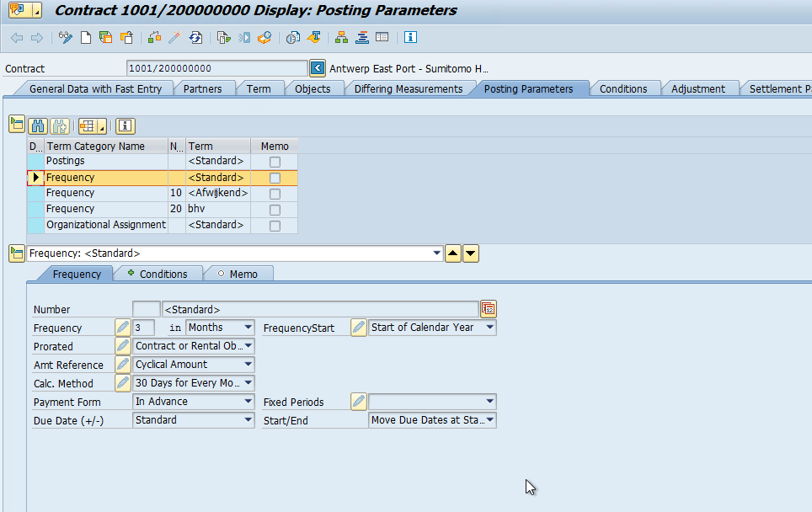The image size is (812, 512).
Task: Click the forward arrow in toolbar
Action: coord(37,38)
